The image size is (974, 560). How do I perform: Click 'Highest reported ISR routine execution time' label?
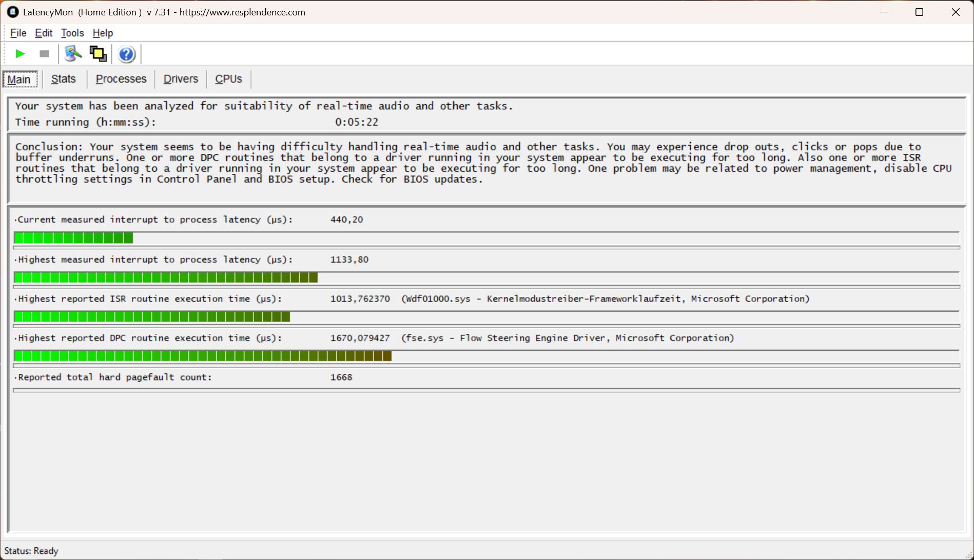point(150,299)
